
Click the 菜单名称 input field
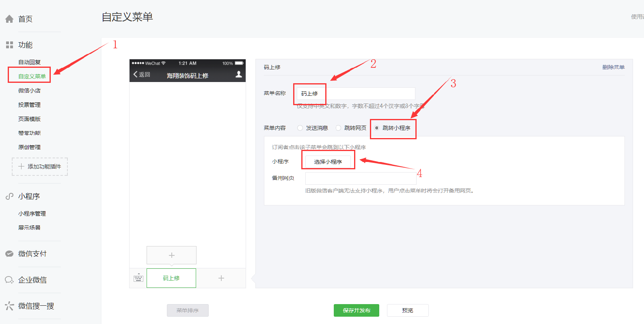[356, 93]
